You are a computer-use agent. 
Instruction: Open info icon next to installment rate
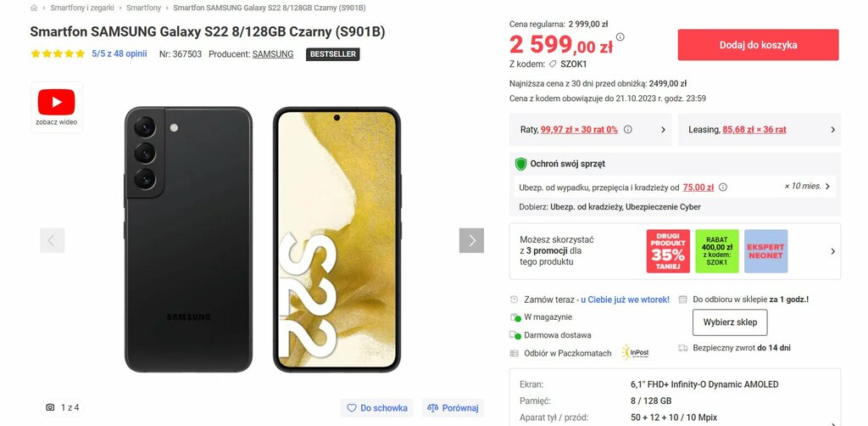pos(628,130)
